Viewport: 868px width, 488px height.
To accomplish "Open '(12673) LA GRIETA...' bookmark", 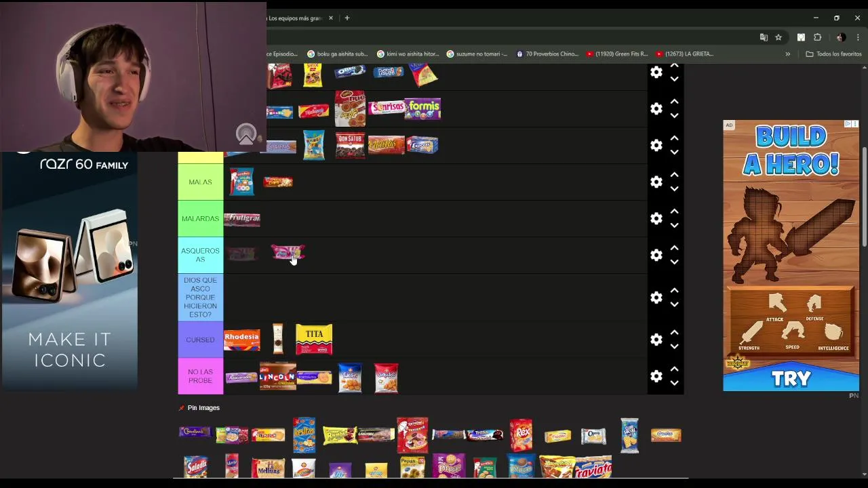I will tap(685, 54).
